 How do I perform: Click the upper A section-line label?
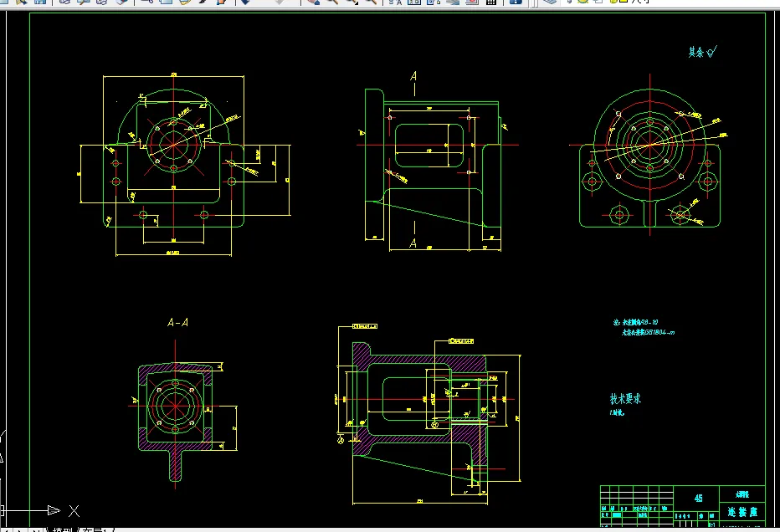point(413,76)
